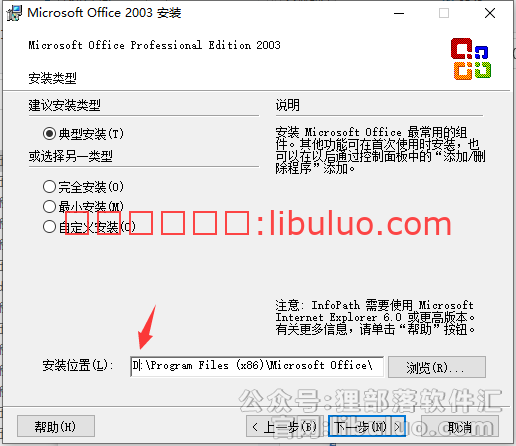Click the orange puzzle piece of Office logo

[463, 71]
